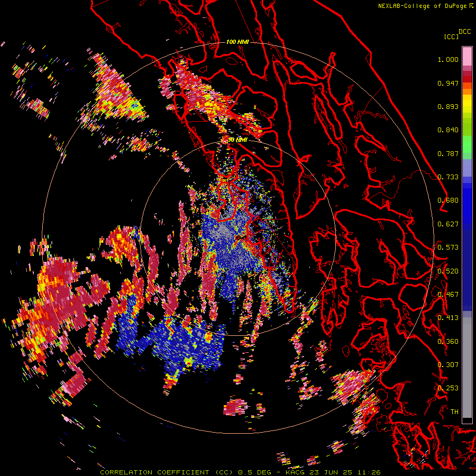This screenshot has height=476, width=476.
Task: Click the 0.947 scale value
Action: (448, 83)
